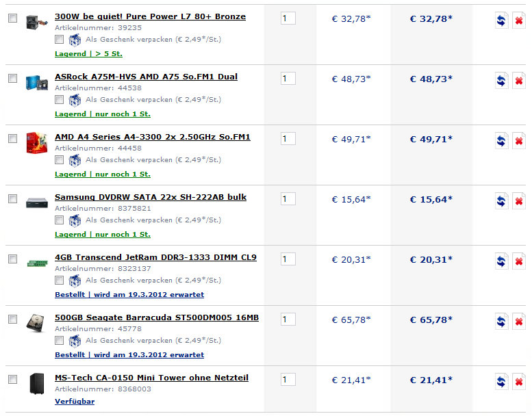This screenshot has height=416, width=532.
Task: Select the ASRock A75M-HVS row checkbox
Action: [x=12, y=78]
